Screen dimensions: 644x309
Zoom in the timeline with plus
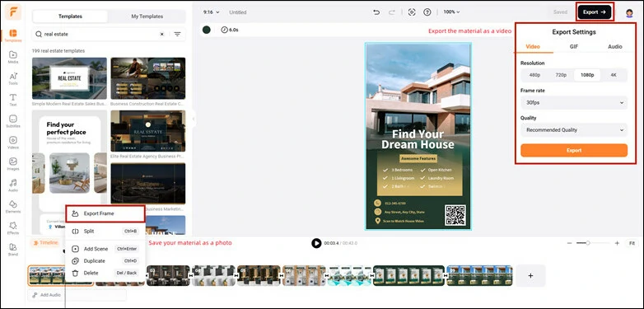(617, 243)
